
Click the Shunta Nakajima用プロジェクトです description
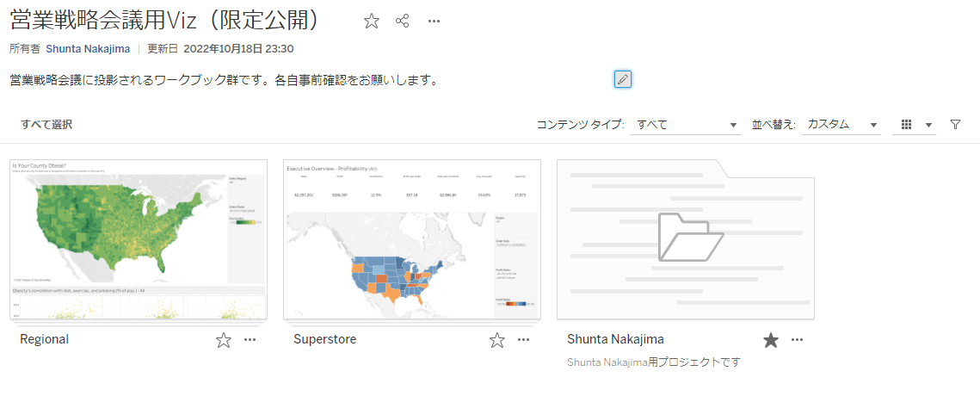click(x=654, y=362)
